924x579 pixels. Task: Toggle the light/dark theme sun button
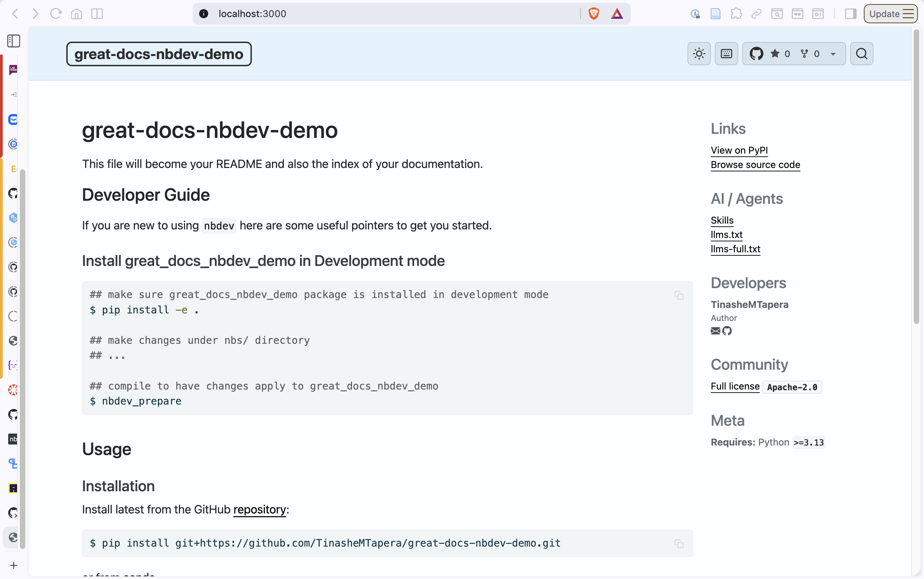coord(699,54)
